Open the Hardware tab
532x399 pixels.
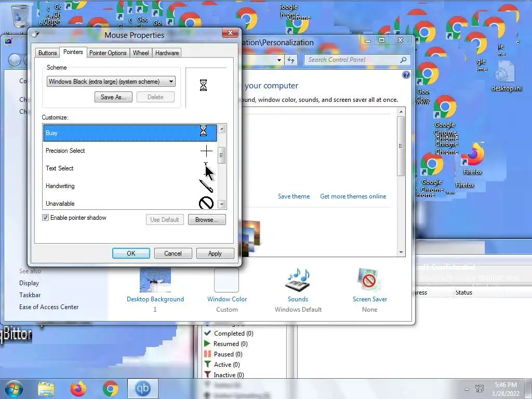[x=167, y=53]
